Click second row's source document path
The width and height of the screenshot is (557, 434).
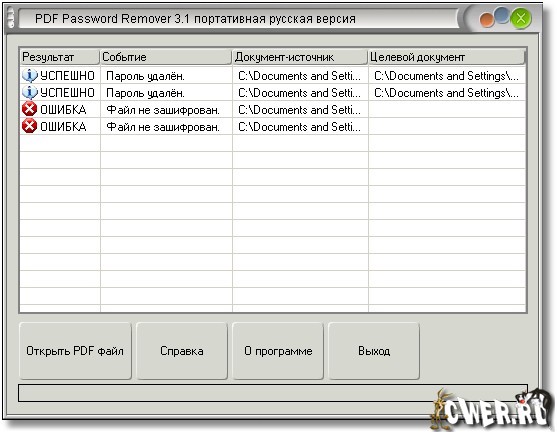299,93
